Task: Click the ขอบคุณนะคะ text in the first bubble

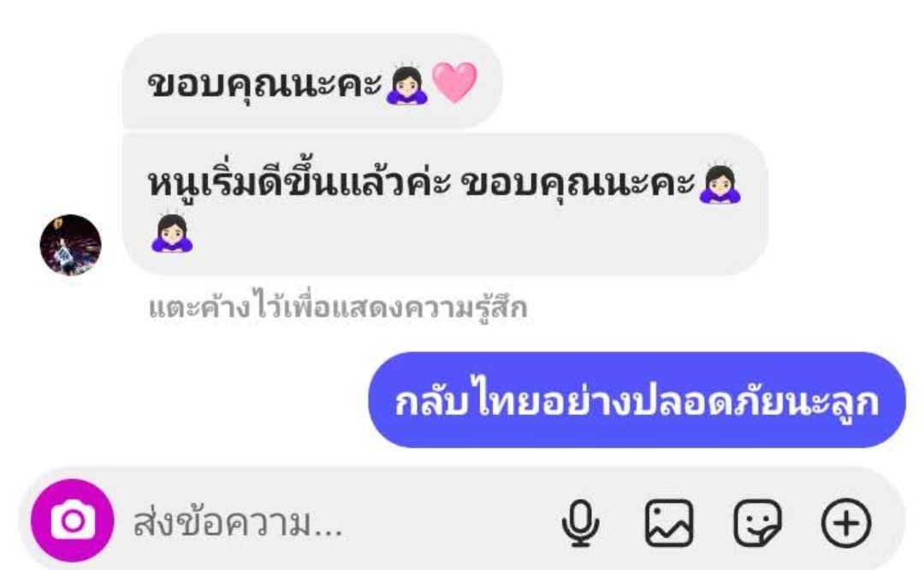Action: pyautogui.click(x=264, y=84)
